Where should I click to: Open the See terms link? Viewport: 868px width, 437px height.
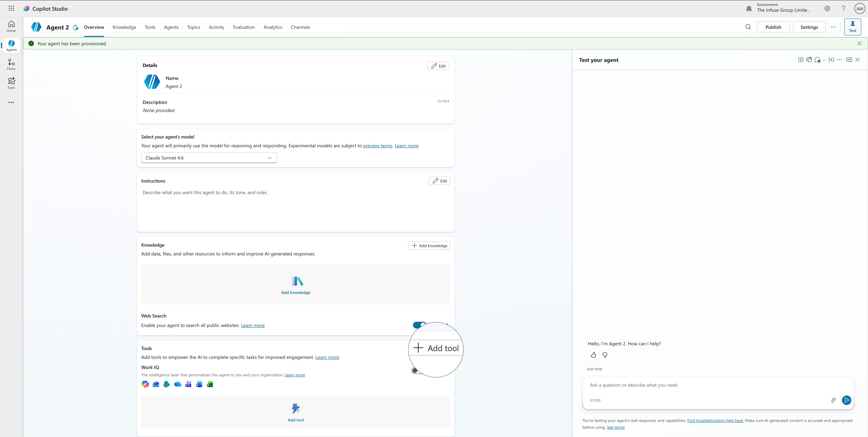(x=616, y=427)
